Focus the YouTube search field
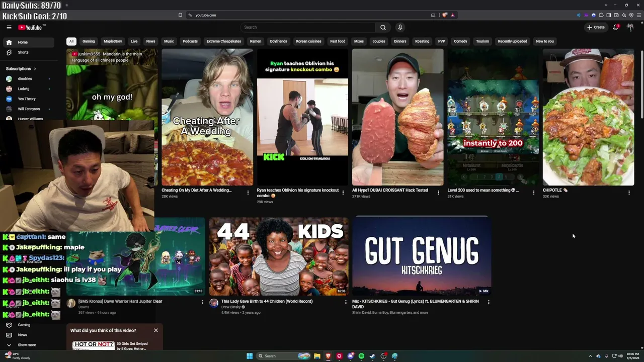 (307, 27)
